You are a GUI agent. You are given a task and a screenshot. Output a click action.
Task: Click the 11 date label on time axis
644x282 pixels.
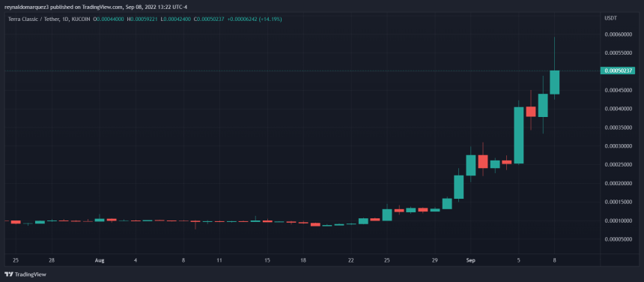(219, 260)
